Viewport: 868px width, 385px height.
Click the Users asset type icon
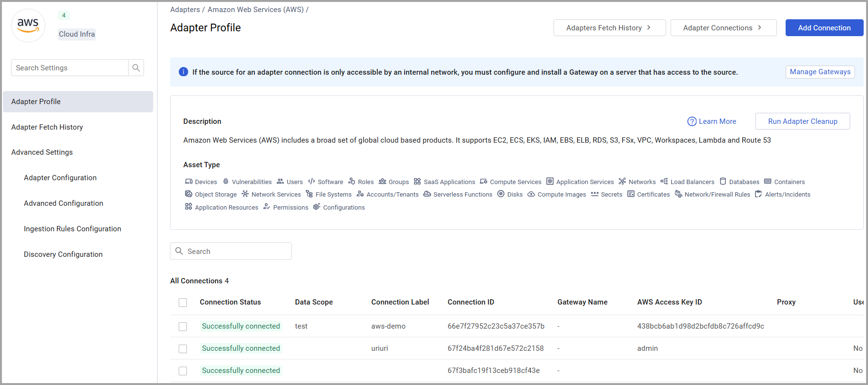click(280, 182)
